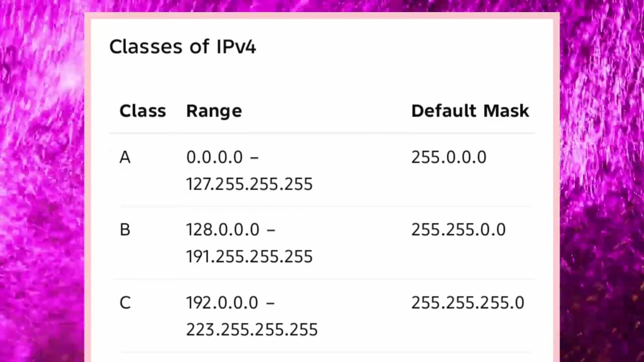
Task: Select the range end 127.255.255.255
Action: 249,184
